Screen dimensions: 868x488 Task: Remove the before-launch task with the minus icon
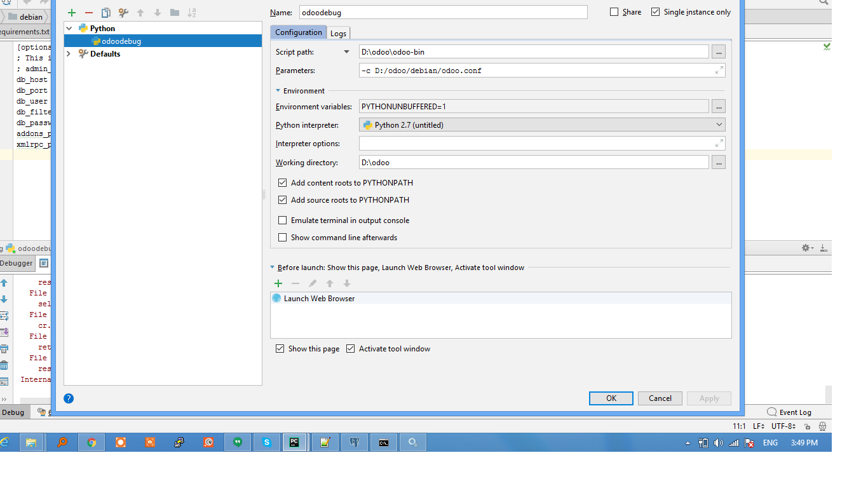tap(295, 283)
